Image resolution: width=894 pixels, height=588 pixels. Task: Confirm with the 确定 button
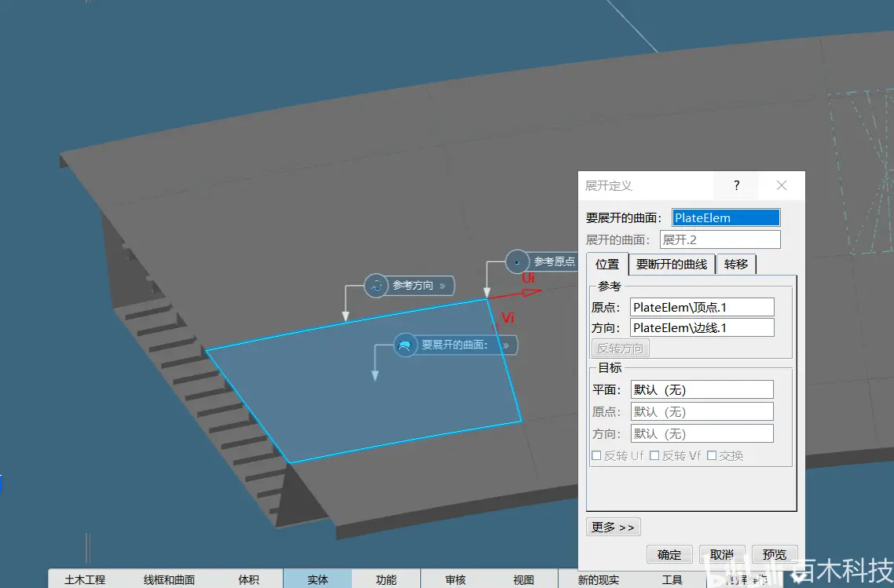pyautogui.click(x=669, y=554)
